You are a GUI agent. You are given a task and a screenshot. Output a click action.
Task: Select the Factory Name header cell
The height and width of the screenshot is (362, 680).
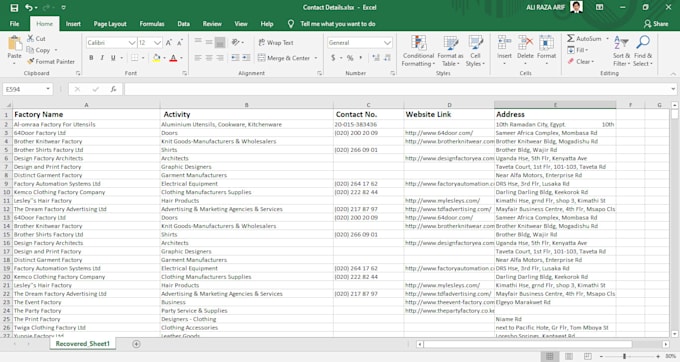[86, 114]
